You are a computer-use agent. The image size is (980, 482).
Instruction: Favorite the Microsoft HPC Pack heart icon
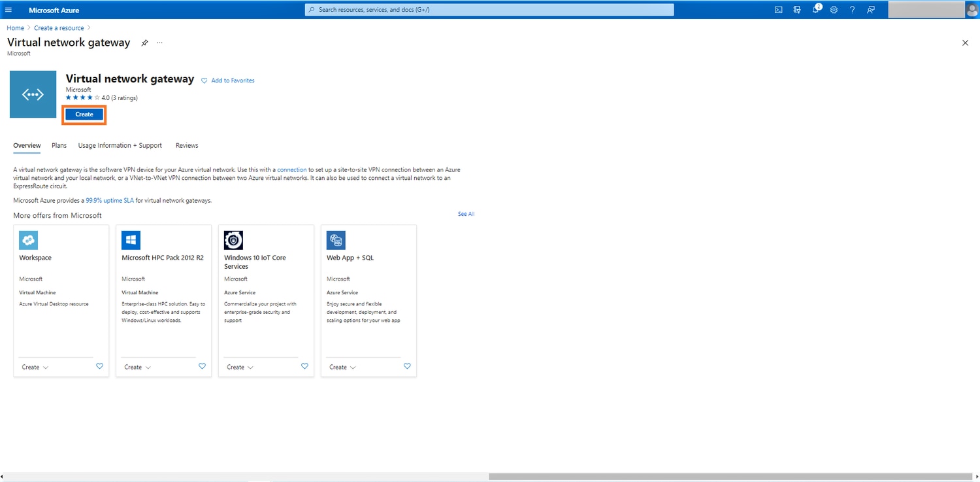[x=202, y=366]
